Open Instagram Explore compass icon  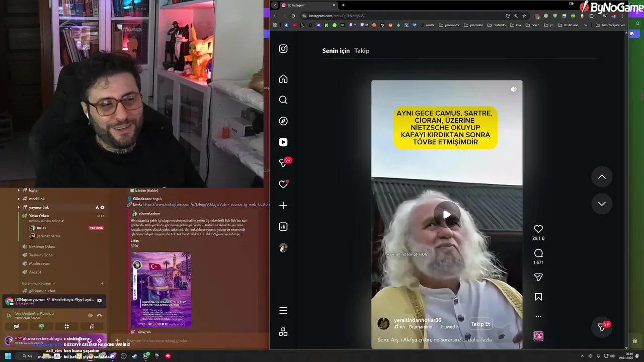(283, 121)
